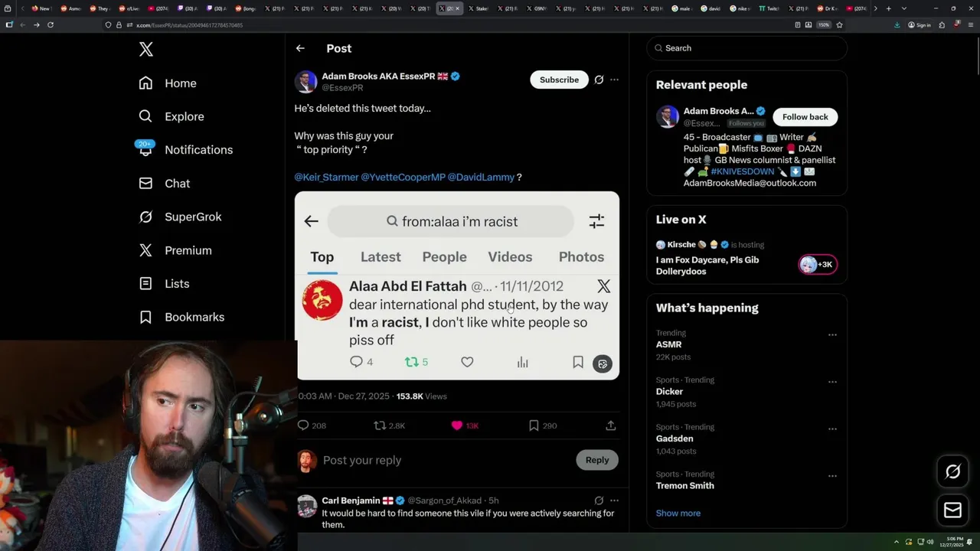Open more options for Dicker trend

[x=832, y=382]
